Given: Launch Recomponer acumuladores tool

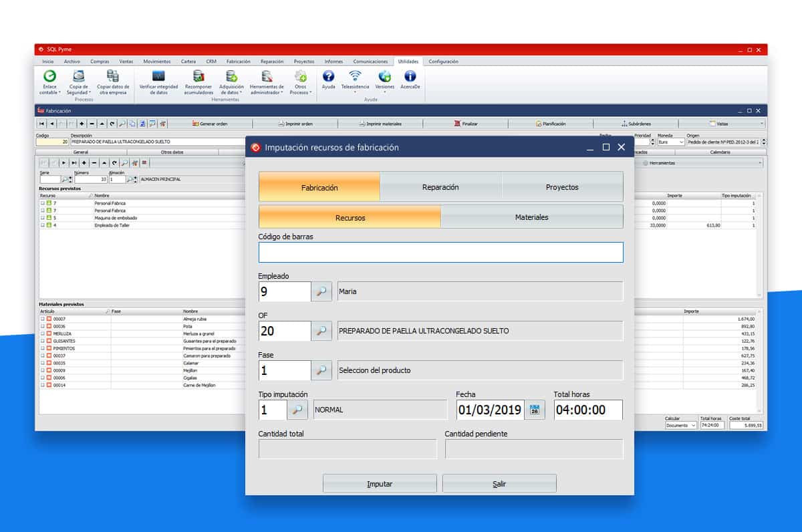Looking at the screenshot, I should coord(198,77).
